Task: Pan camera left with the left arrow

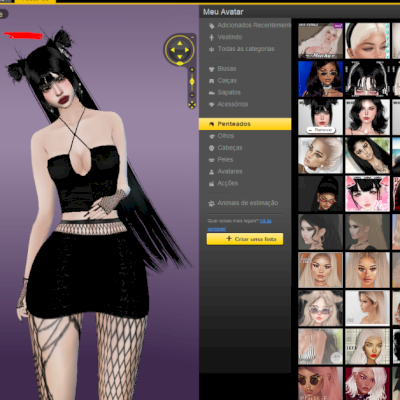Action: coord(173,50)
